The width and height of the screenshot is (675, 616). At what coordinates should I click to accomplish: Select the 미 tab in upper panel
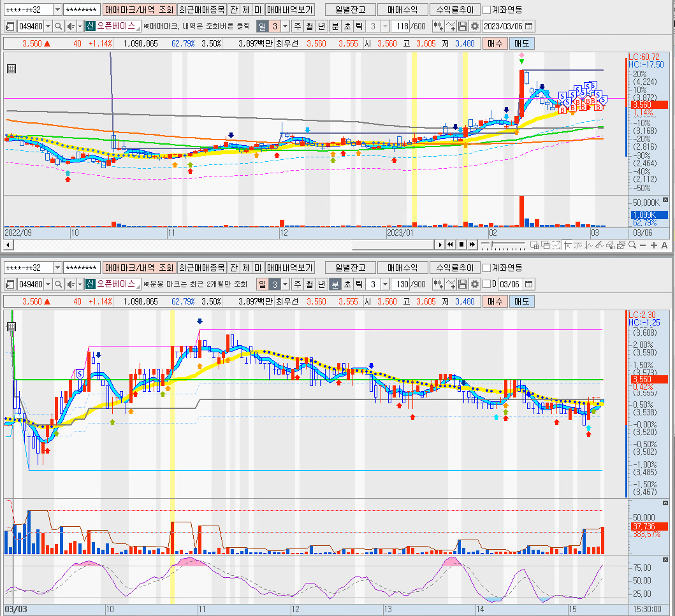click(258, 10)
